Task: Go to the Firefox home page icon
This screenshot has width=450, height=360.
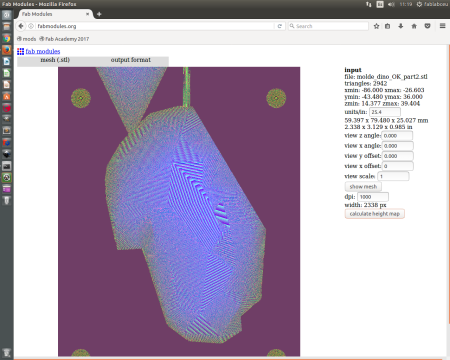Action: click(x=414, y=26)
